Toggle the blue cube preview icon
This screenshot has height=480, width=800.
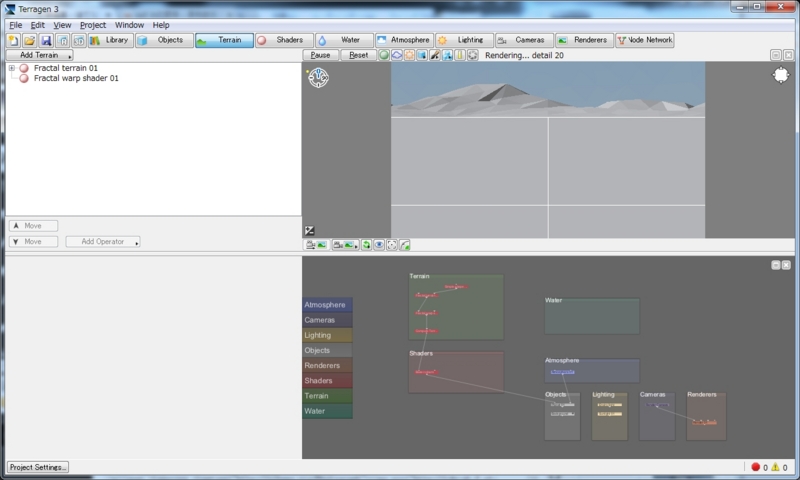click(x=422, y=55)
